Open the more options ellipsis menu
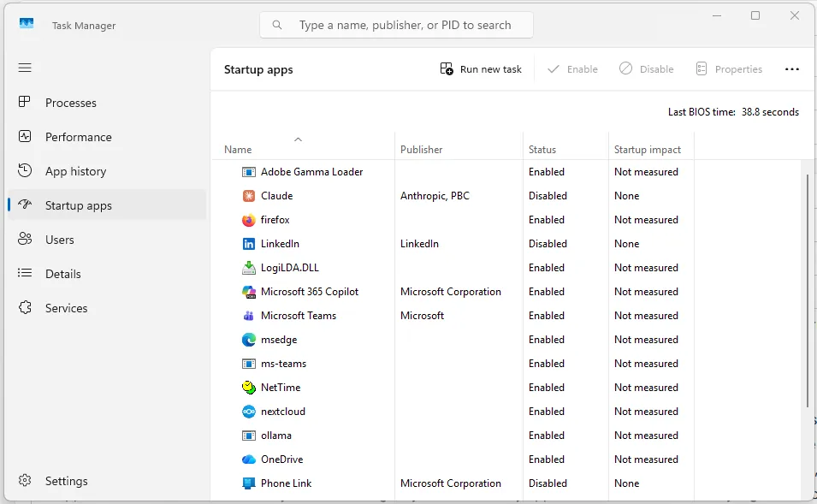 pyautogui.click(x=791, y=69)
